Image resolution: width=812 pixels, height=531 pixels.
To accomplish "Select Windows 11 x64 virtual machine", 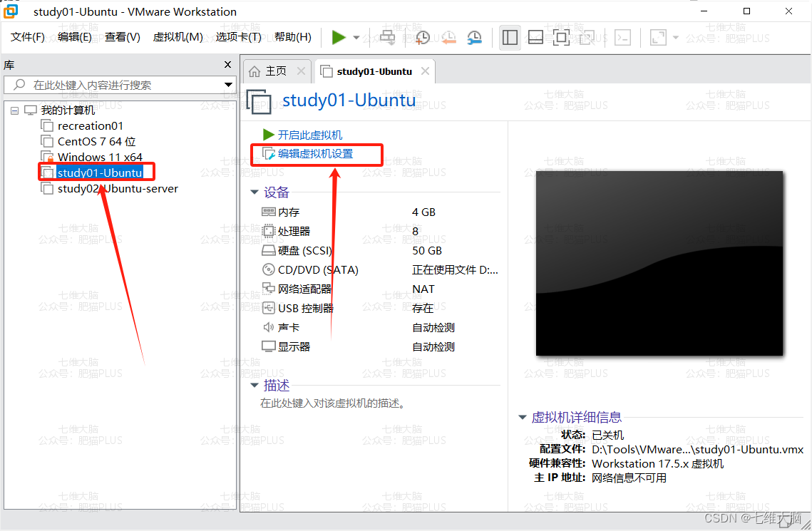I will point(100,157).
